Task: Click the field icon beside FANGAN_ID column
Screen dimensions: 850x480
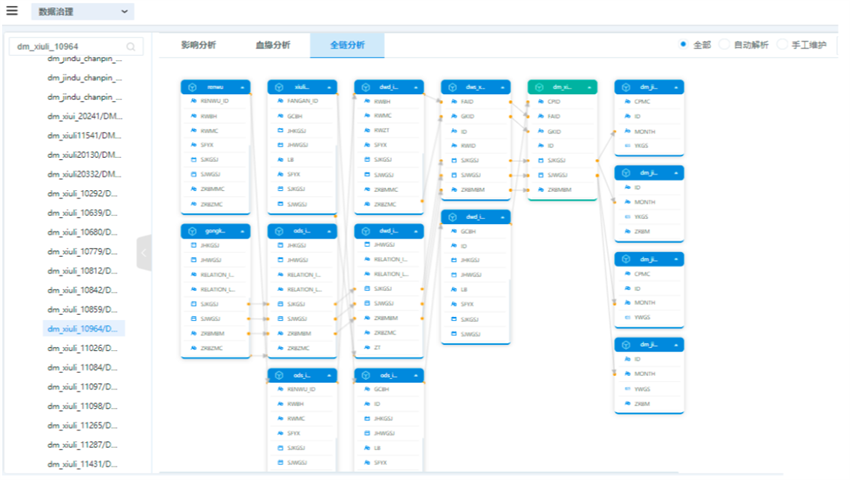Action: pos(279,102)
